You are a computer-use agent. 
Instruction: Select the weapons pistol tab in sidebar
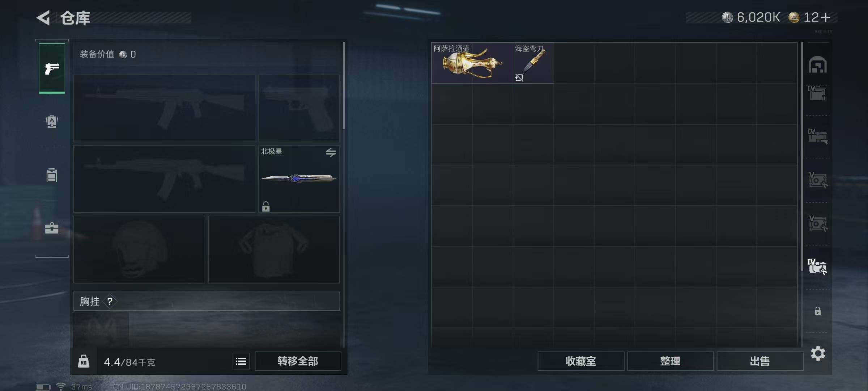point(52,68)
